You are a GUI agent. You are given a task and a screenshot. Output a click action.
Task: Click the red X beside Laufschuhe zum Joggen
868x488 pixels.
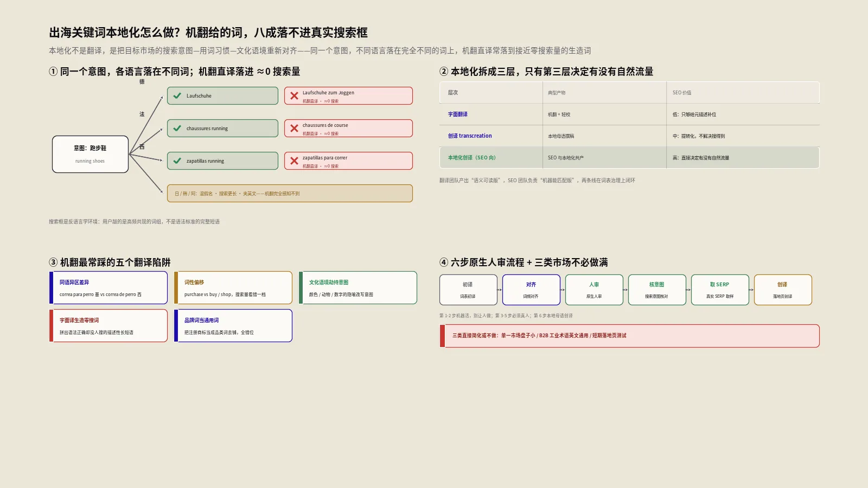294,96
